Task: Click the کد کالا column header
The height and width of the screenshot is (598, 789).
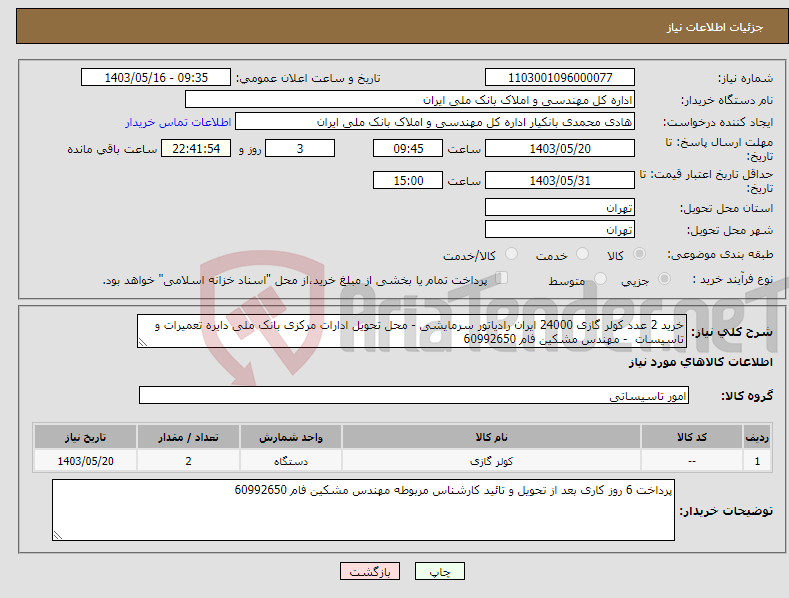Action: tap(692, 437)
